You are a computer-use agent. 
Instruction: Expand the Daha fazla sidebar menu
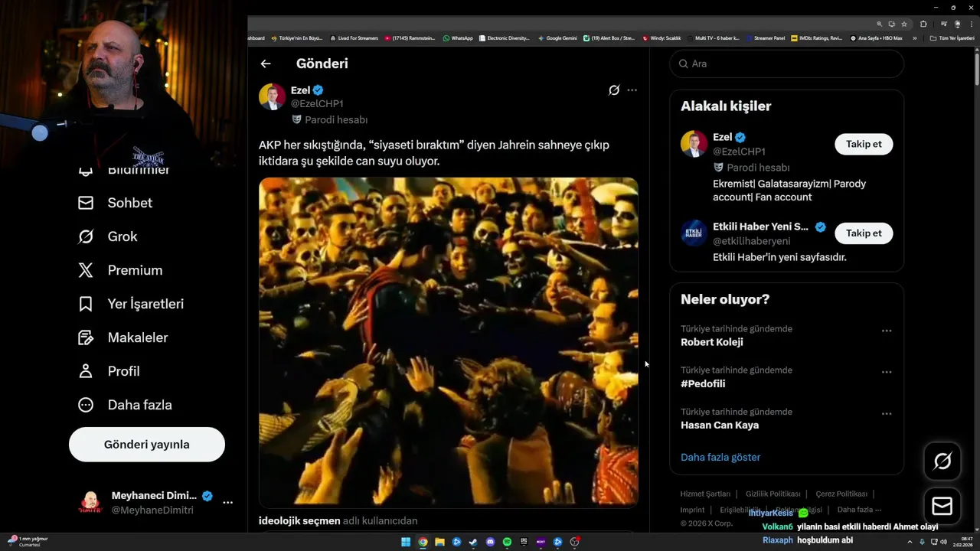(x=125, y=405)
